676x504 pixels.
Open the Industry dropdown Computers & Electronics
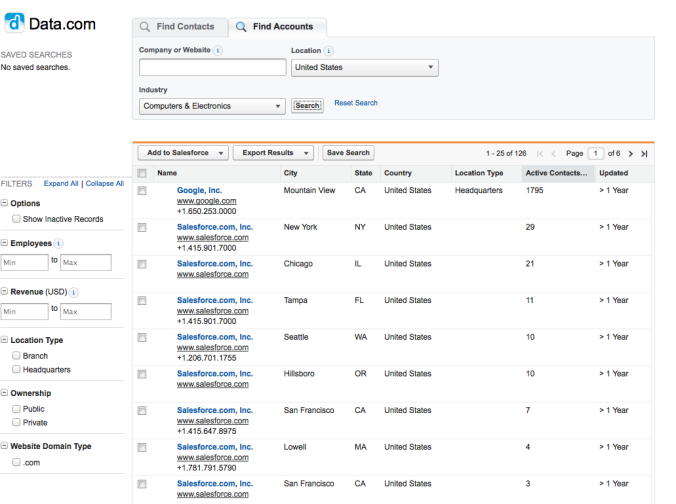point(212,106)
